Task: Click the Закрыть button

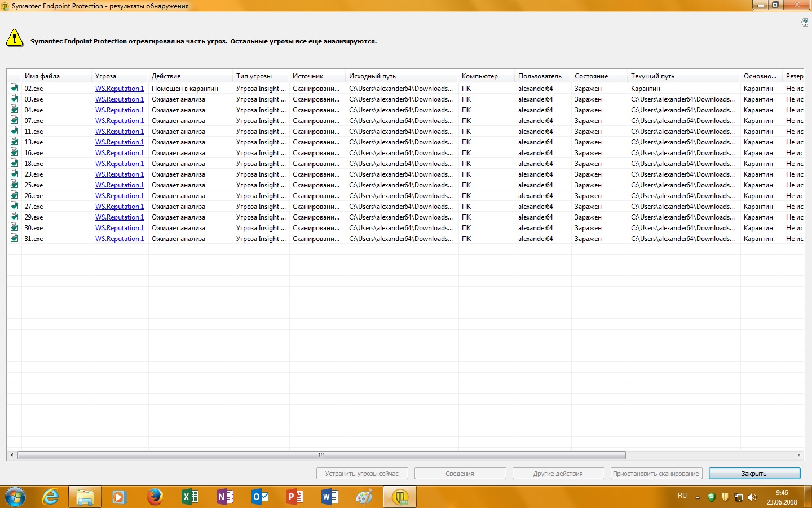Action: (754, 474)
